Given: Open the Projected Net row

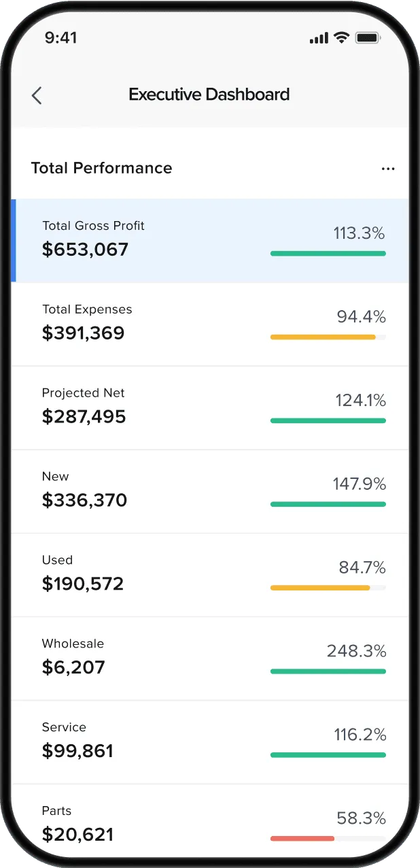Looking at the screenshot, I should pyautogui.click(x=211, y=407).
